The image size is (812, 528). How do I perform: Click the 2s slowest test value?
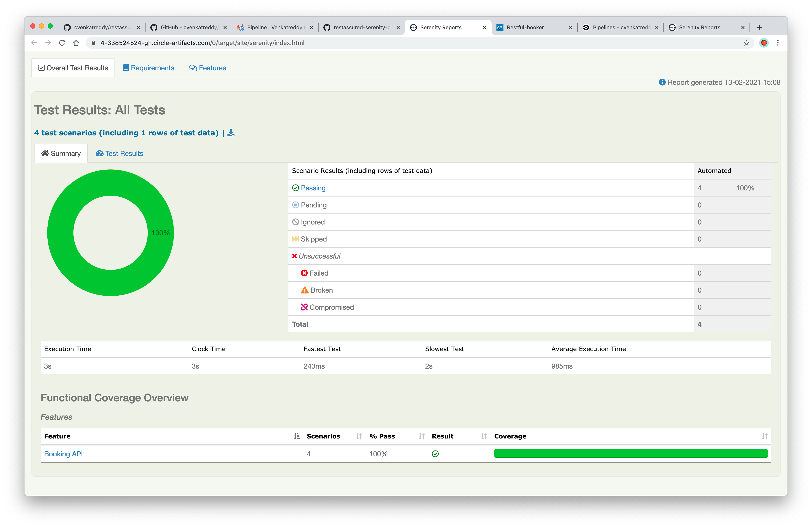click(x=429, y=366)
